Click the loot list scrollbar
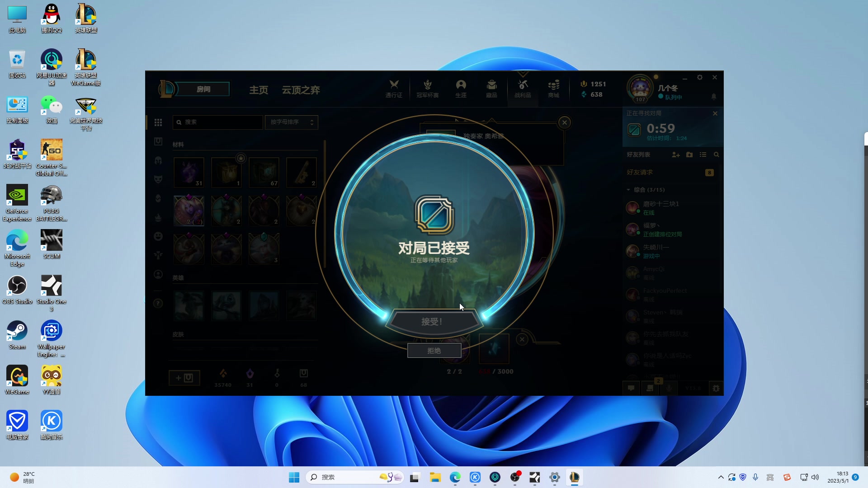The width and height of the screenshot is (868, 488). (325, 203)
